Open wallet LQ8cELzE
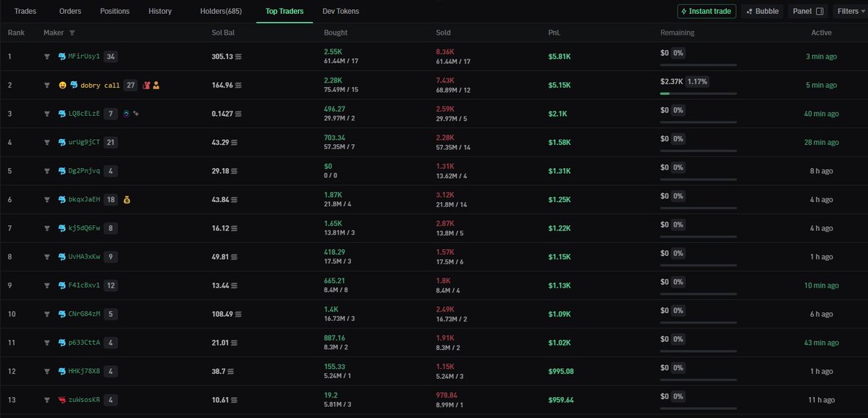 (84, 114)
